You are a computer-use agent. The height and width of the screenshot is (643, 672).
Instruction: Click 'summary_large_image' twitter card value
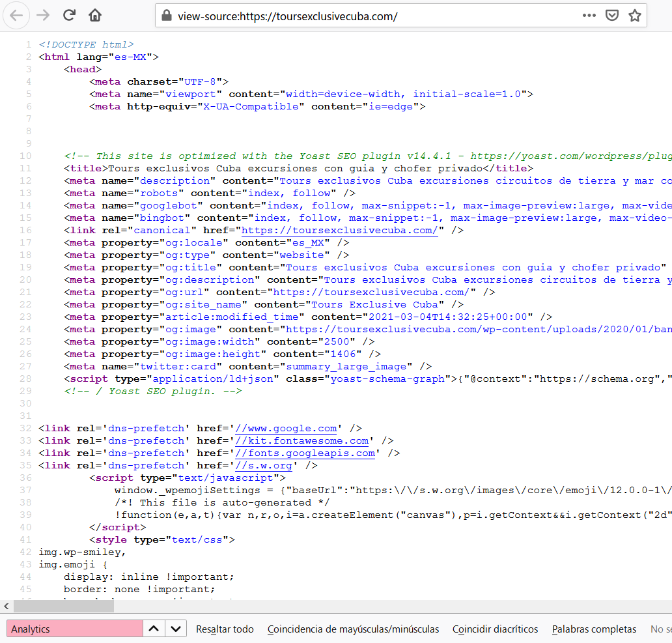click(x=346, y=367)
